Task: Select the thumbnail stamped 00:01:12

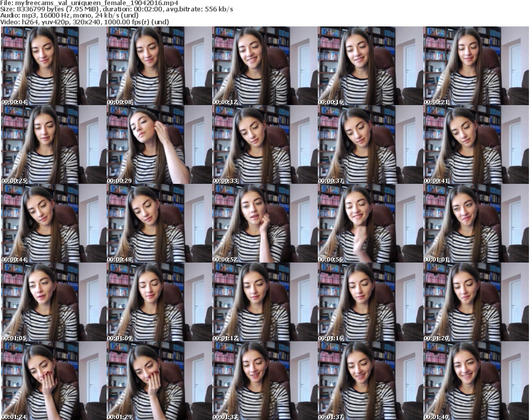Action: click(264, 302)
